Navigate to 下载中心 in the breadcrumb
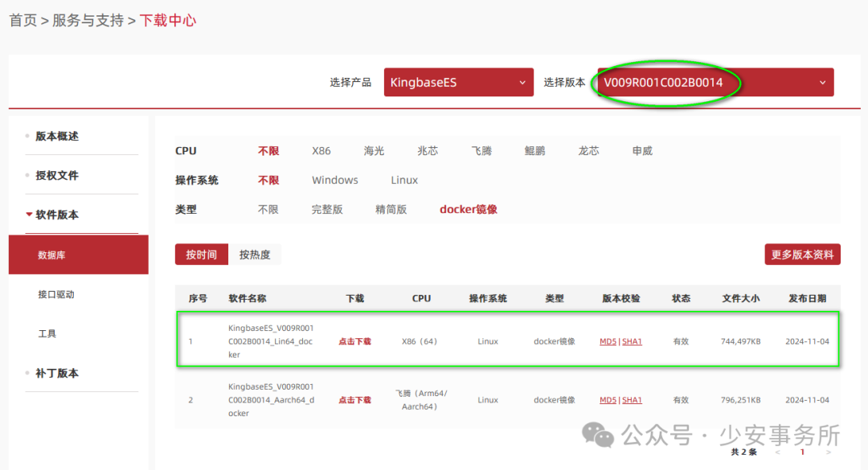 click(x=167, y=20)
